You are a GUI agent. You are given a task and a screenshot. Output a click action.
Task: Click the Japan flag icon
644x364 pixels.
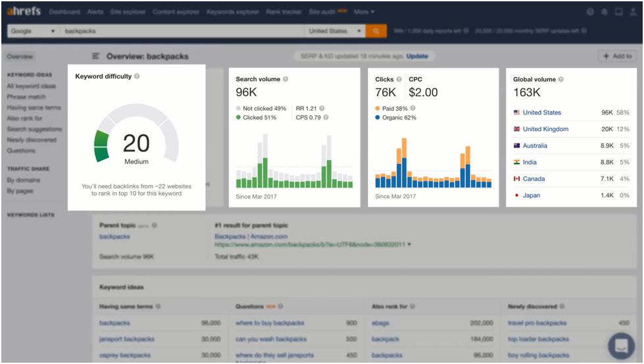click(x=516, y=195)
